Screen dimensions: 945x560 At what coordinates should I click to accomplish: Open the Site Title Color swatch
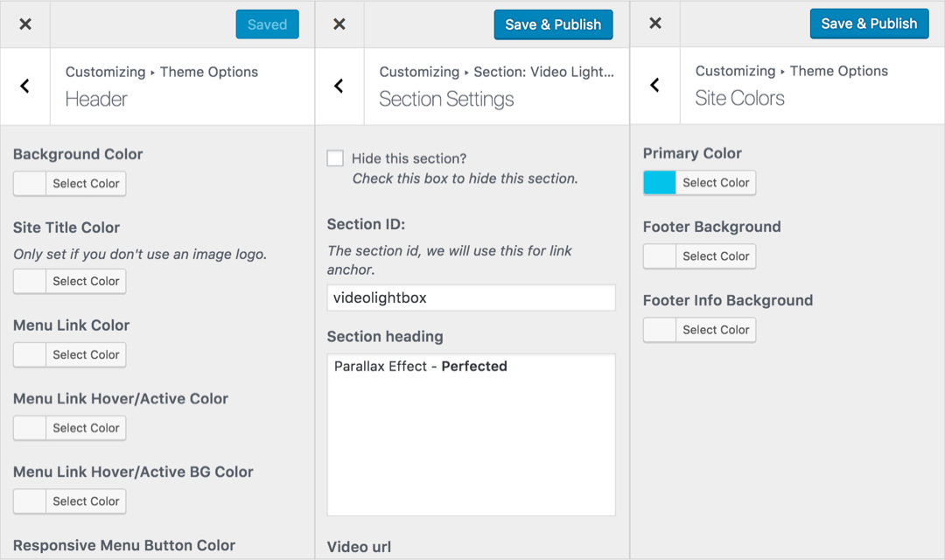[30, 281]
